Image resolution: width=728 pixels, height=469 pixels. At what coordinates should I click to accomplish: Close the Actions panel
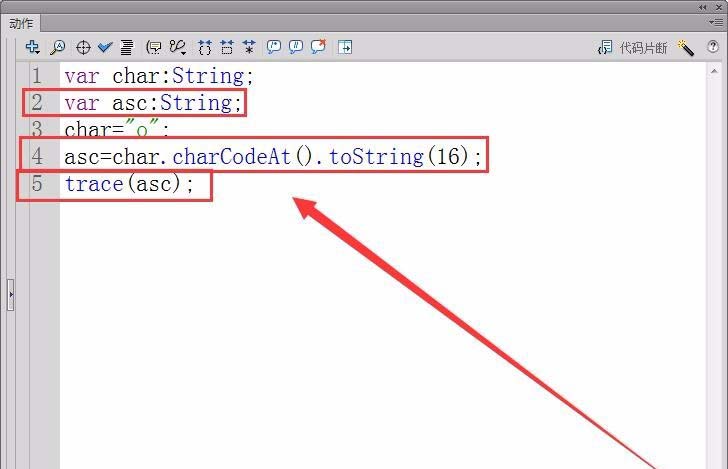(719, 7)
